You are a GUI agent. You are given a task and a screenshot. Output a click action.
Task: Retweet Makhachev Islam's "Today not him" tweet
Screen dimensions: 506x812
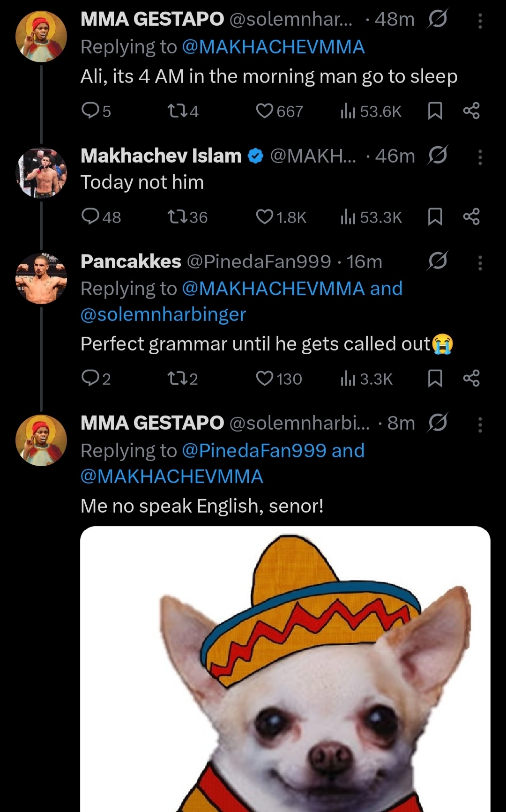point(177,217)
